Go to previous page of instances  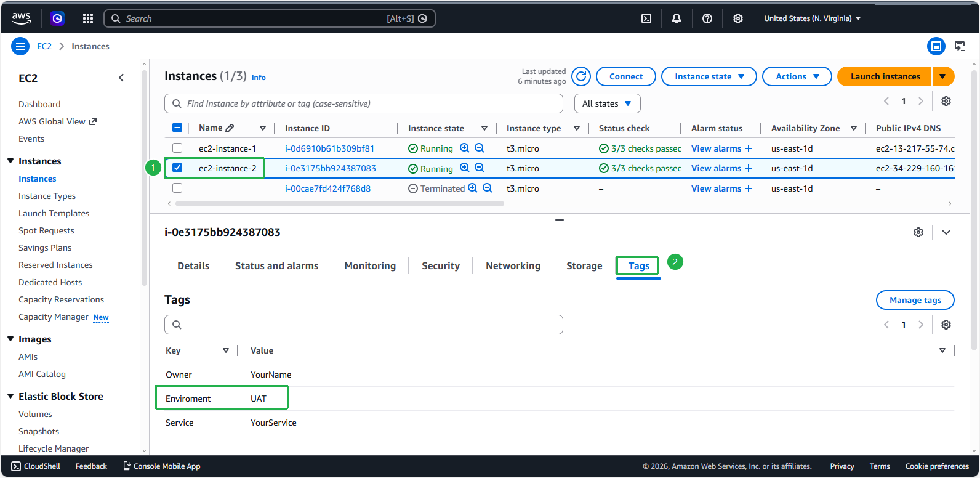(x=886, y=101)
